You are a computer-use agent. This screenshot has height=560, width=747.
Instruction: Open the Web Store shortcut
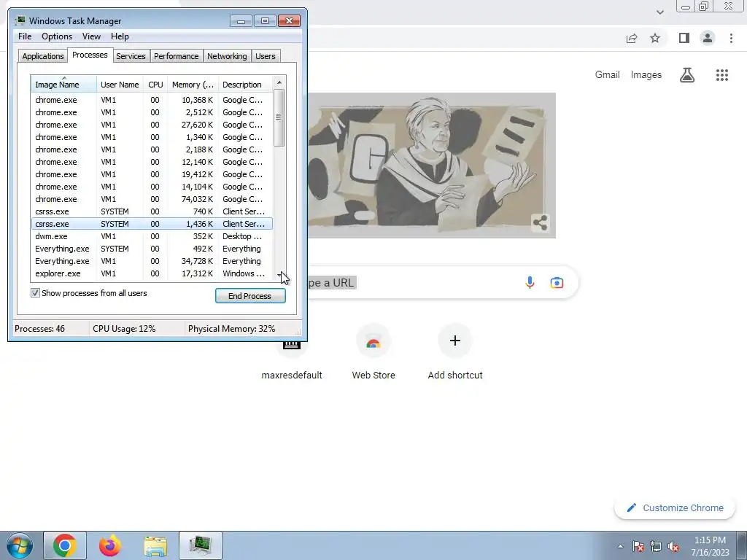(373, 352)
